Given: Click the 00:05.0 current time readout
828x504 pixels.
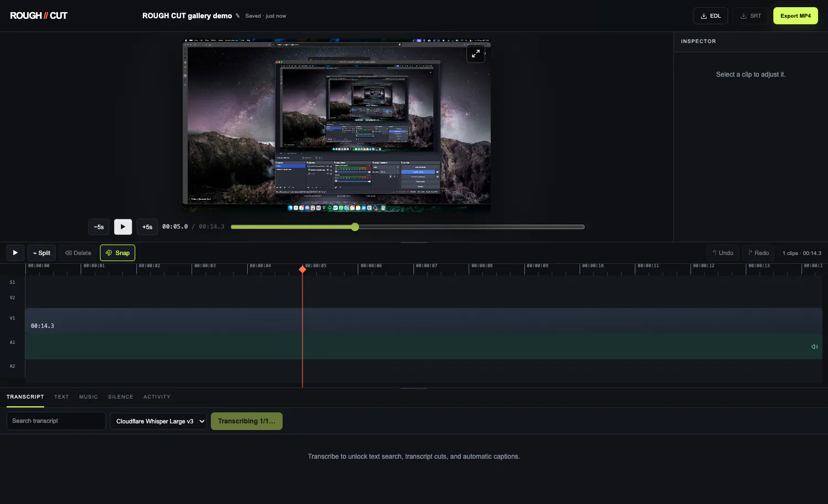Looking at the screenshot, I should pyautogui.click(x=175, y=227).
